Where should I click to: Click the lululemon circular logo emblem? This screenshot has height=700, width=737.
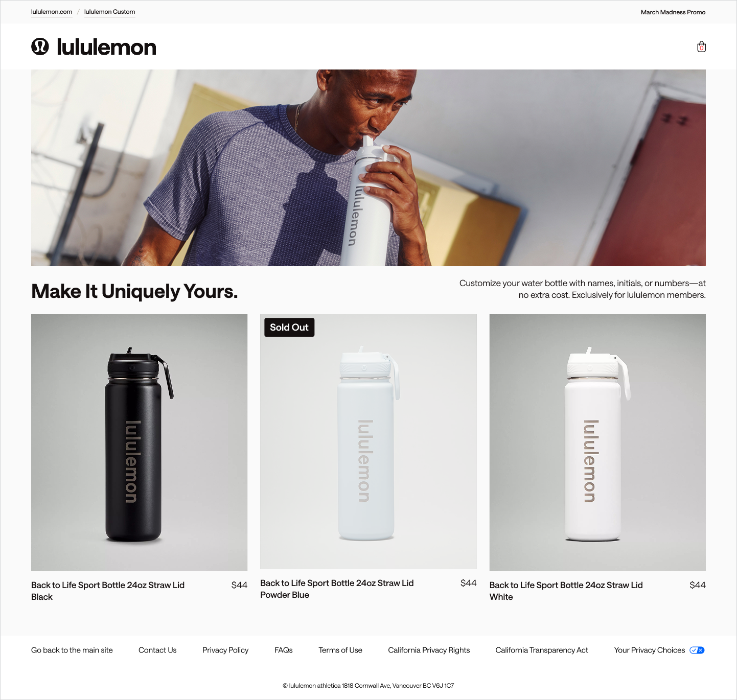pos(40,46)
